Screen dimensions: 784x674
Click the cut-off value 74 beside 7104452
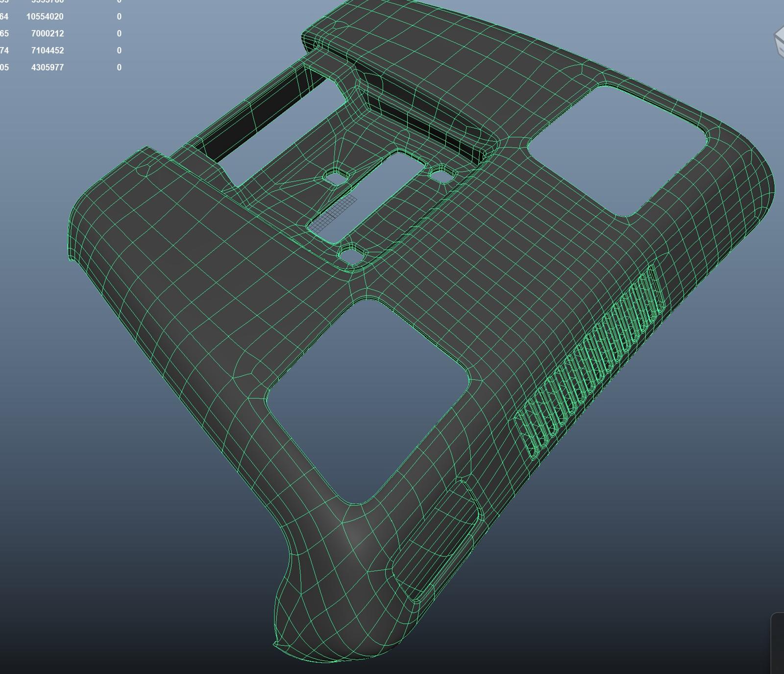tap(4, 50)
